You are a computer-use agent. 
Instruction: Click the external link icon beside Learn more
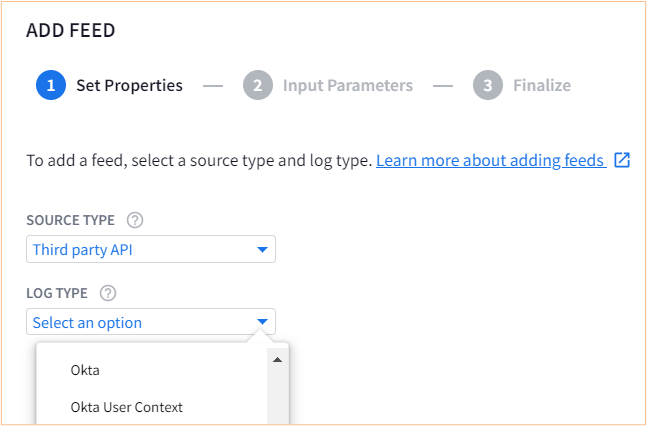point(622,160)
